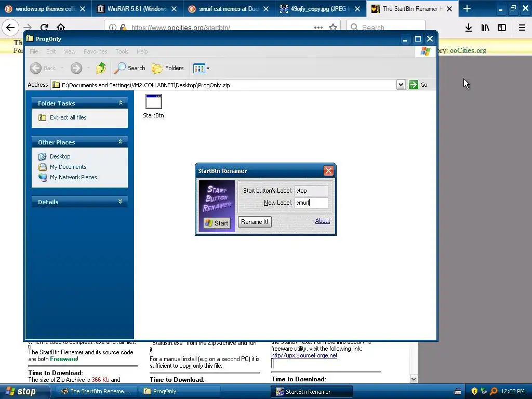
Task: Open the Tools menu in ProgOnly
Action: (x=122, y=51)
